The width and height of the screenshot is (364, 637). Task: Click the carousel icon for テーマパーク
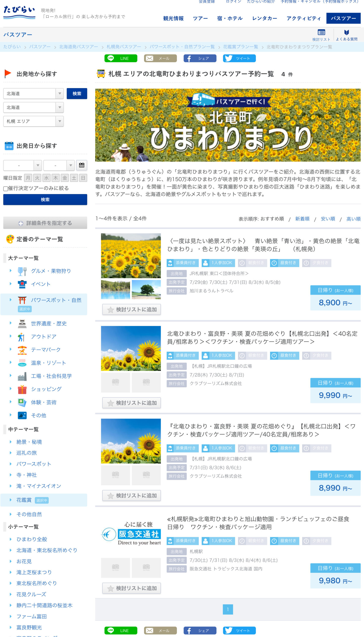point(22,350)
